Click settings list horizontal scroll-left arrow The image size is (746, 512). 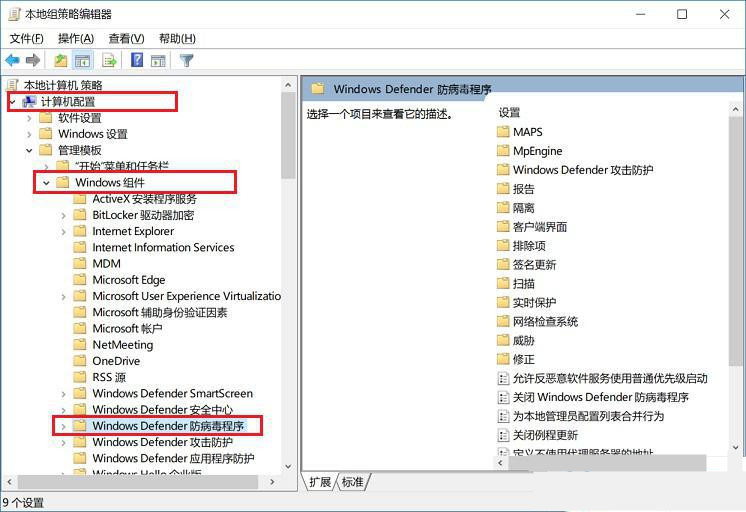tap(501, 463)
